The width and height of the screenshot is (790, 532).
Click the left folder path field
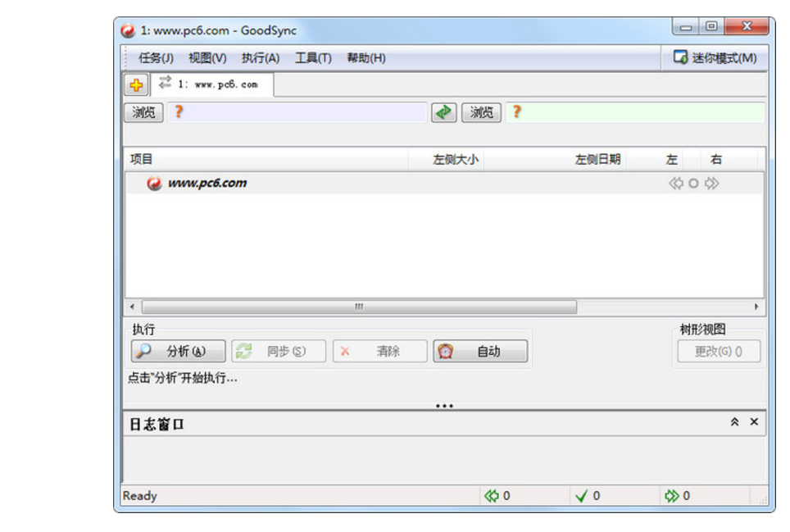click(297, 112)
